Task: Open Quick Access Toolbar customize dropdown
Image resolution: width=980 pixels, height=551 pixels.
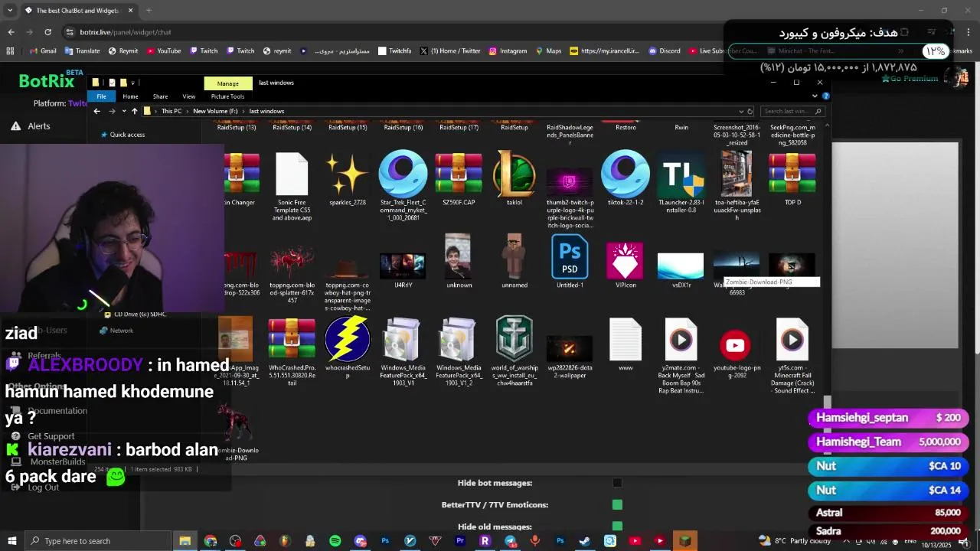Action: (132, 83)
